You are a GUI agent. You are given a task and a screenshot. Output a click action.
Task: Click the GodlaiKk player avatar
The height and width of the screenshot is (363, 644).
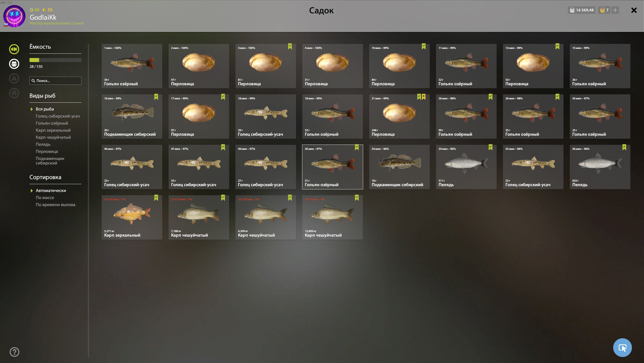[x=14, y=16]
